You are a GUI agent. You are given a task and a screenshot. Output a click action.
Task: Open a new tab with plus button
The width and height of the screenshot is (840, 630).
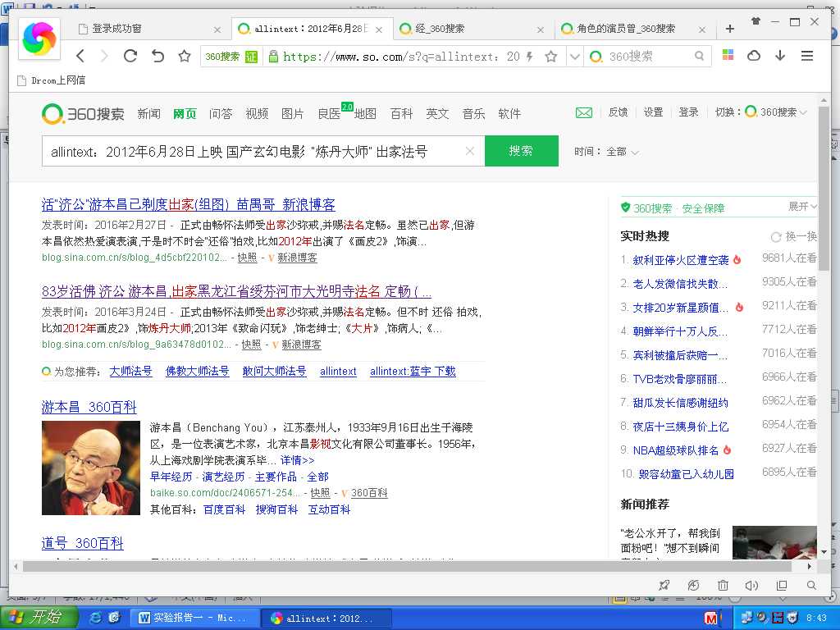(729, 29)
